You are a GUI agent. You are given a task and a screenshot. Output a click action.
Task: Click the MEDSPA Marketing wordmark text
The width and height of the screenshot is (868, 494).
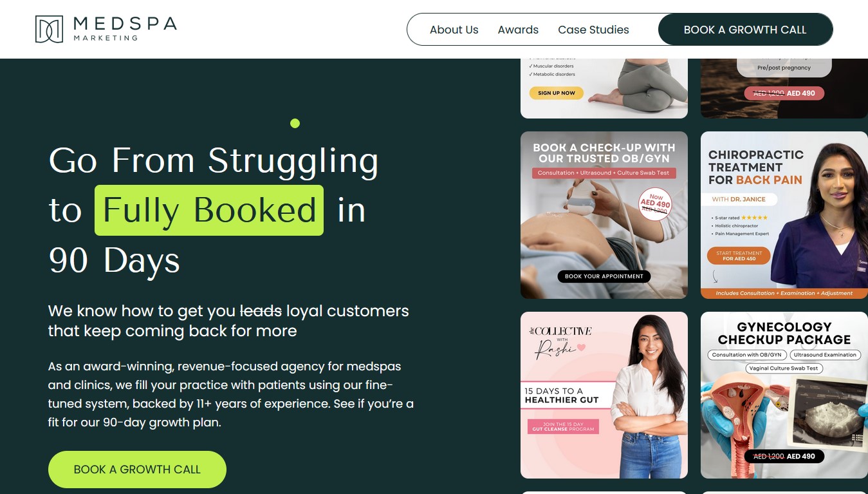pyautogui.click(x=125, y=28)
